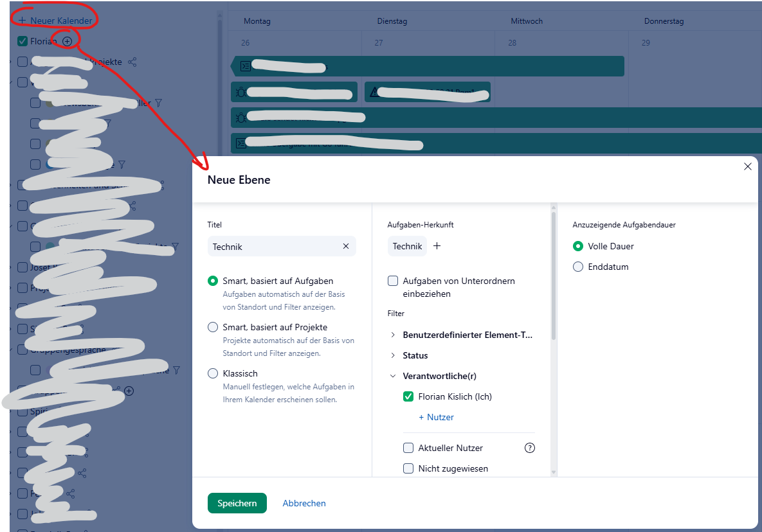Select Enddatum duration option
This screenshot has height=532, width=762.
coord(578,267)
